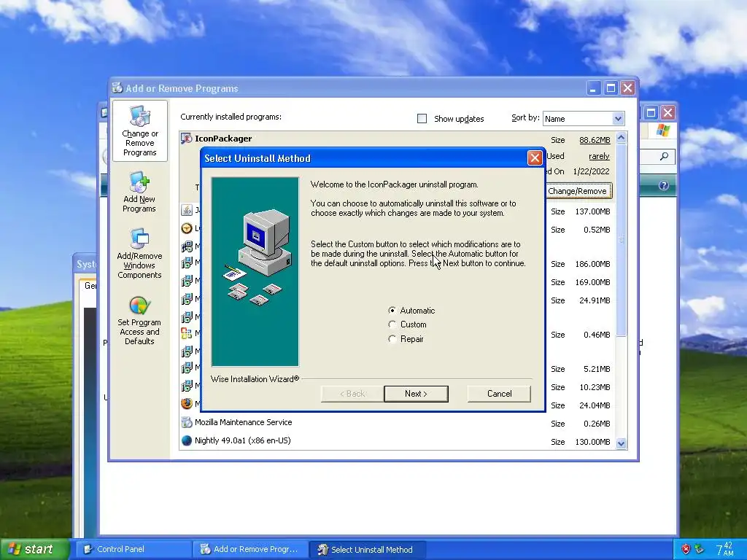Open Change or Remove Programs panel

[139, 131]
